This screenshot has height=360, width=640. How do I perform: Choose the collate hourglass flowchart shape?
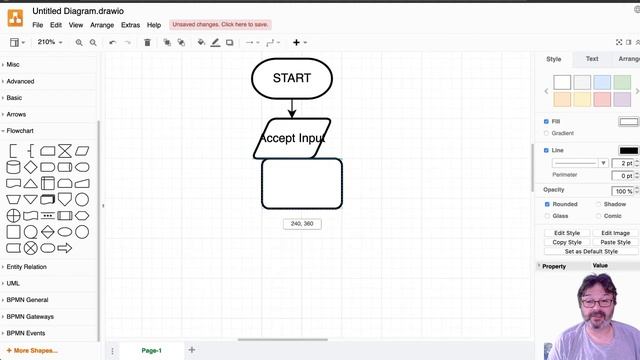pyautogui.click(x=64, y=151)
